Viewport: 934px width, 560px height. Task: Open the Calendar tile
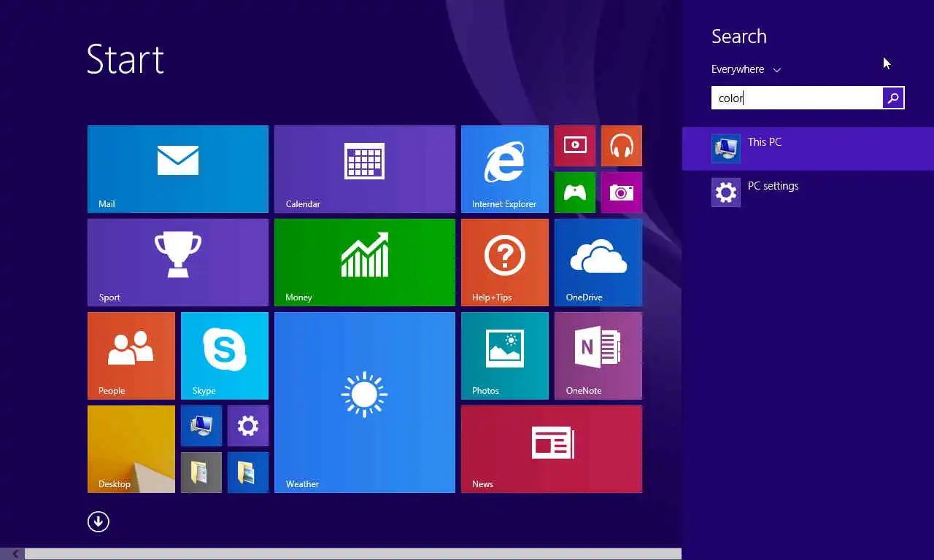(x=365, y=169)
